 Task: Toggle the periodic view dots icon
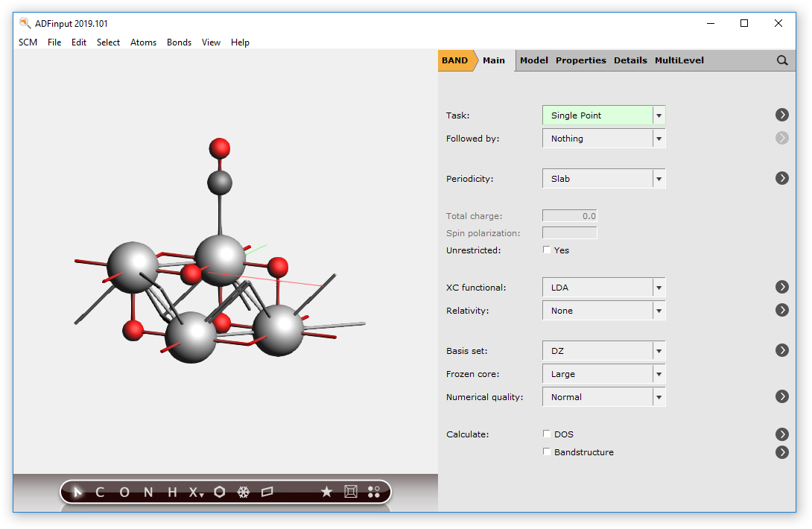[x=373, y=492]
